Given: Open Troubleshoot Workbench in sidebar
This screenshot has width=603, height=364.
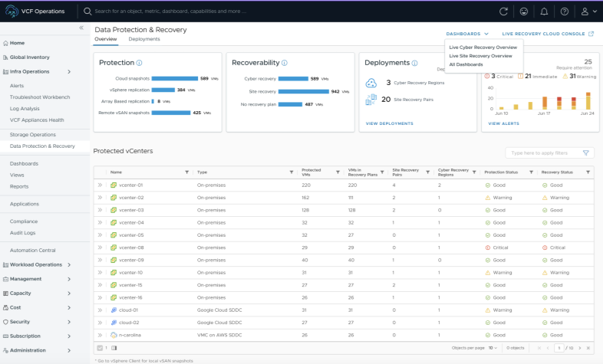Looking at the screenshot, I should (x=40, y=97).
